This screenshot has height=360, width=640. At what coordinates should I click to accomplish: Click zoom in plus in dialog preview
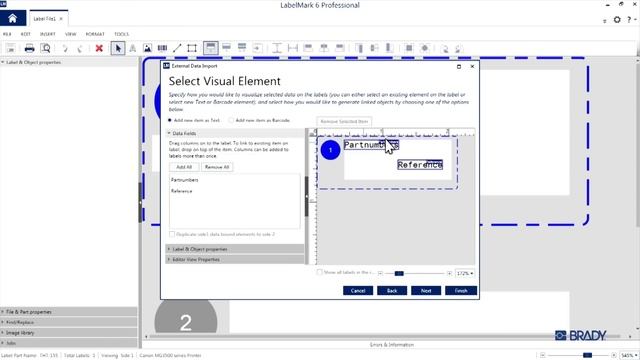click(449, 273)
